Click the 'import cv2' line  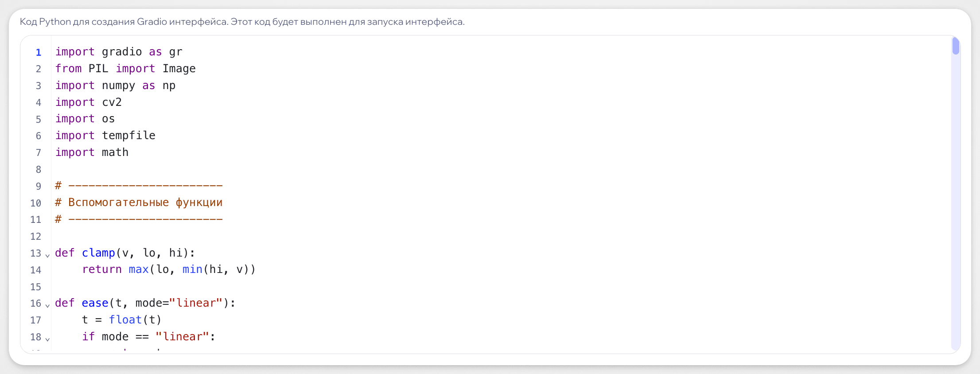[88, 102]
